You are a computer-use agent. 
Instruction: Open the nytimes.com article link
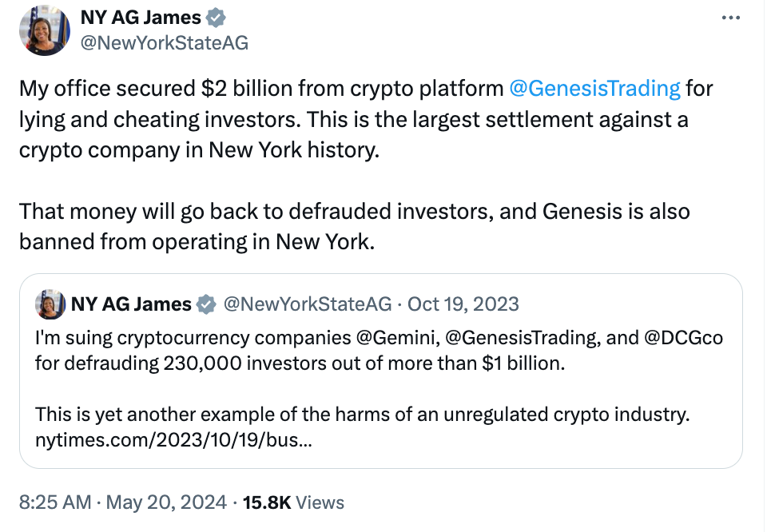pos(173,440)
